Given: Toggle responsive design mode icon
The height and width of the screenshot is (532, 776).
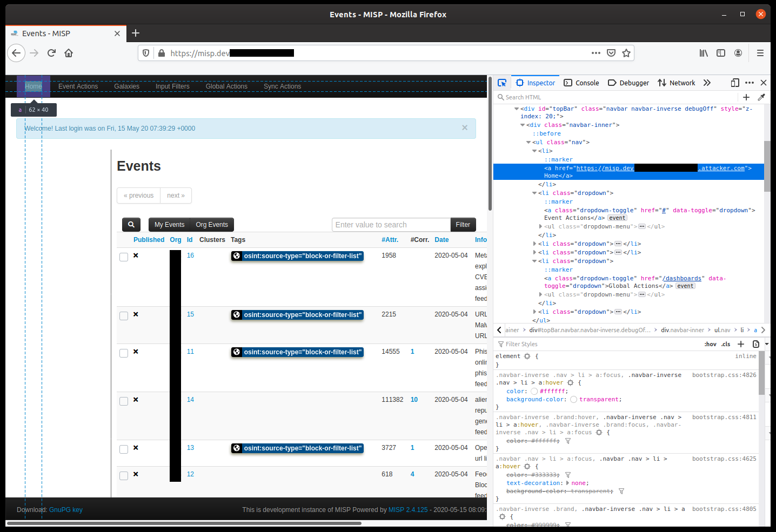Looking at the screenshot, I should [x=735, y=83].
